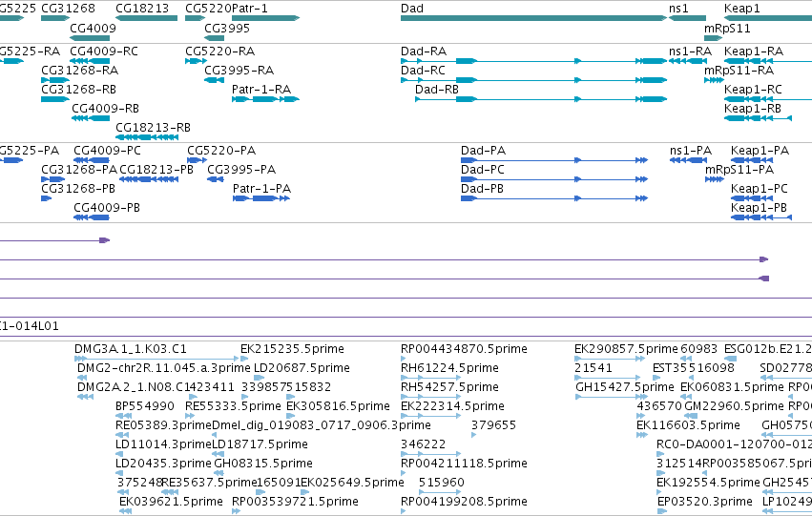Click EST RH61224.5prime
Image resolution: width=812 pixels, height=516 pixels.
tap(431, 378)
